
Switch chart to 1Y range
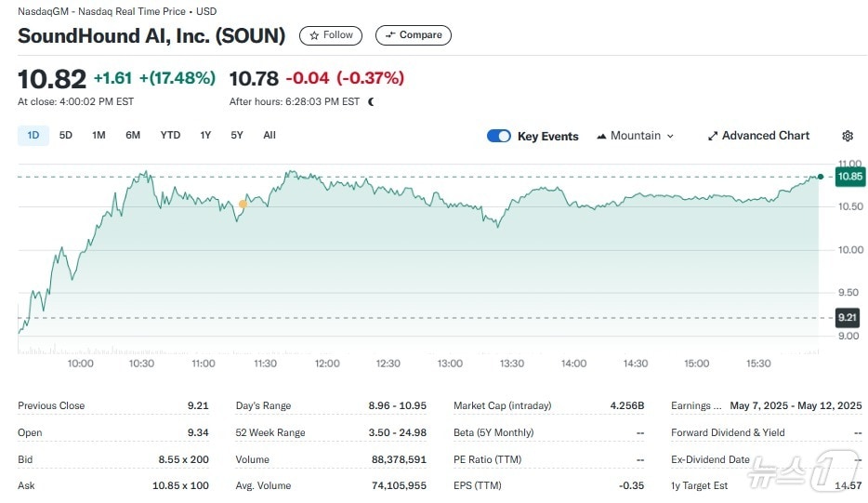point(205,136)
